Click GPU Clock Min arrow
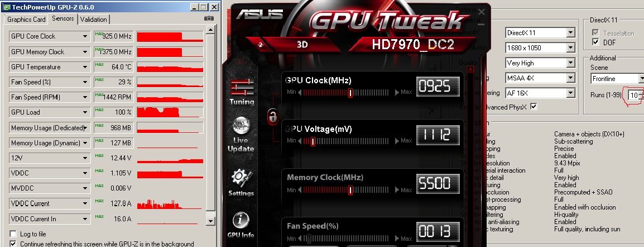Screen dimensions: 644x247 click(300, 92)
